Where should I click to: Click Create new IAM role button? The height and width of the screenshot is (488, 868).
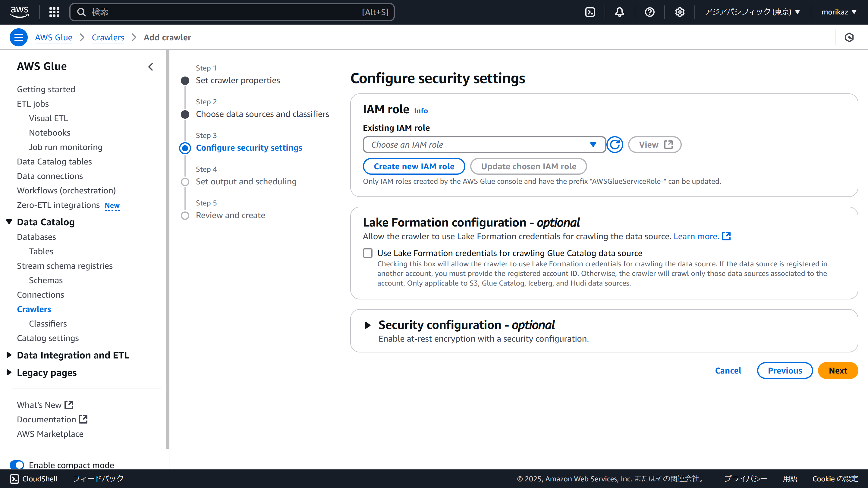tap(414, 166)
